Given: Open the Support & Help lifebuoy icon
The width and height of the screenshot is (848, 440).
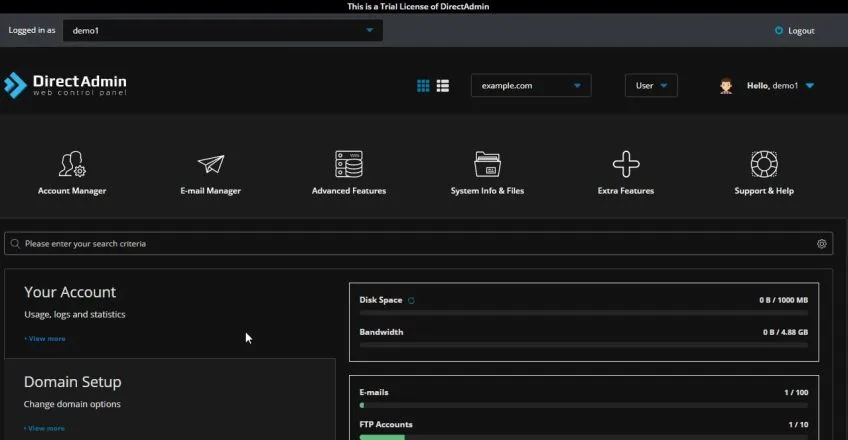Looking at the screenshot, I should point(764,164).
